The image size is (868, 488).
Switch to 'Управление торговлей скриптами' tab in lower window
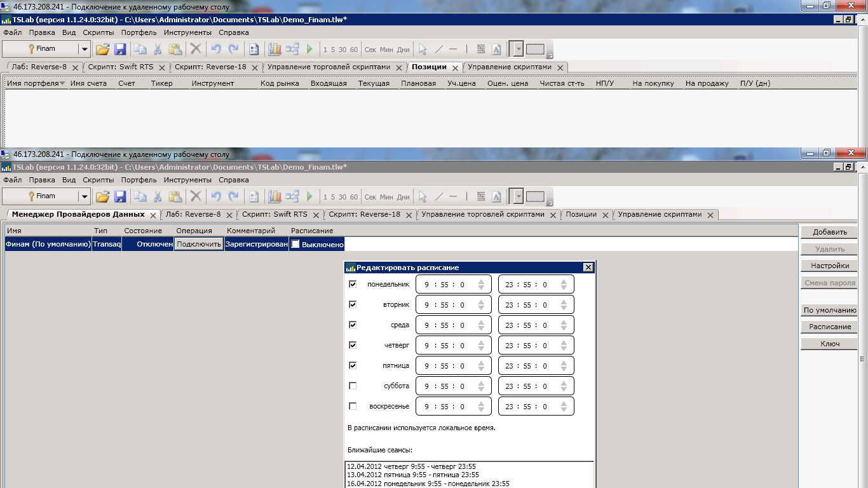[x=483, y=215]
